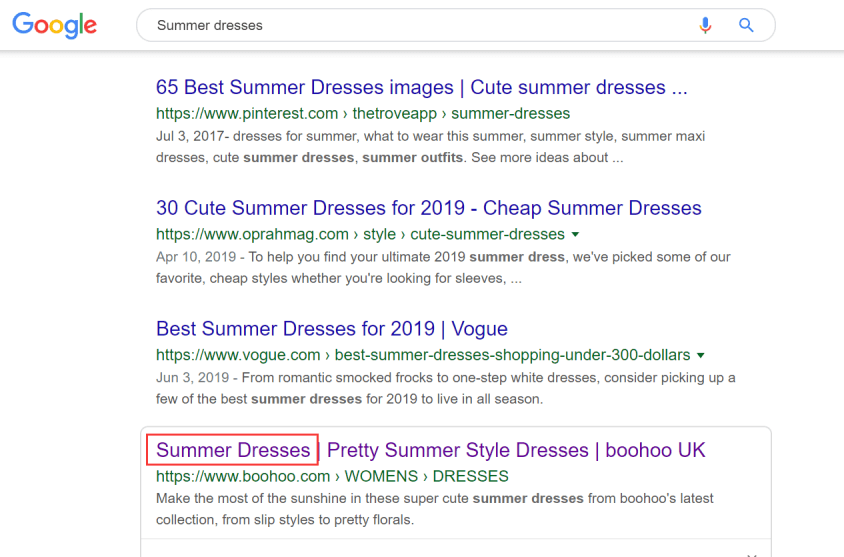The image size is (844, 557).
Task: Click the snippet starting 'Apr 10, 2019'
Action: click(x=443, y=267)
